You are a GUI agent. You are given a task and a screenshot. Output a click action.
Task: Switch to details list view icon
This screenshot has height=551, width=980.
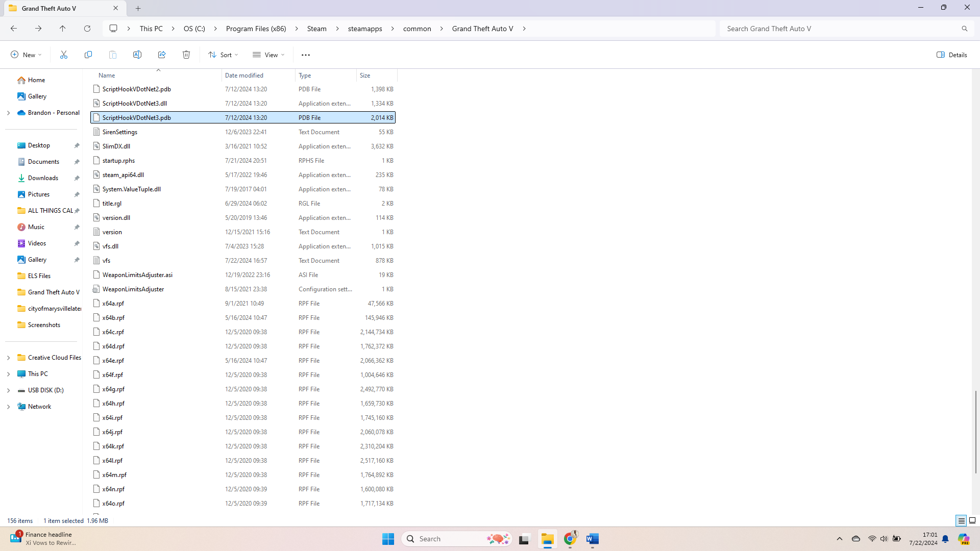pyautogui.click(x=961, y=520)
